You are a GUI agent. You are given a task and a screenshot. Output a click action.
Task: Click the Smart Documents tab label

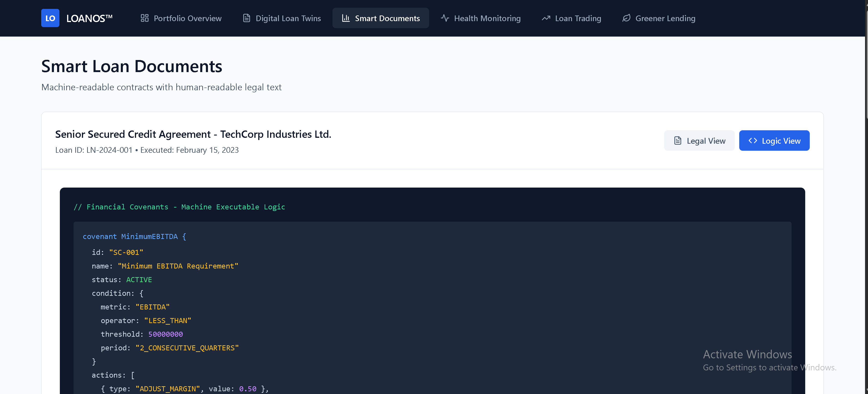pyautogui.click(x=387, y=18)
